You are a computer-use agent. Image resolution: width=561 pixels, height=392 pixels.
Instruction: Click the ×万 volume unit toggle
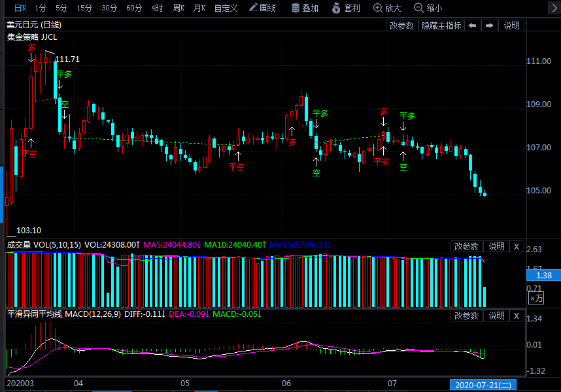click(535, 299)
